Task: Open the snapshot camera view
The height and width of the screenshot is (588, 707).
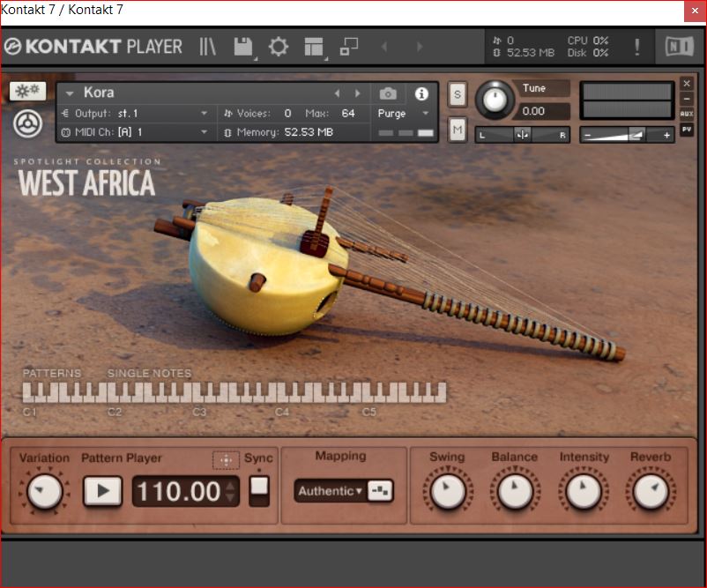Action: [x=388, y=93]
